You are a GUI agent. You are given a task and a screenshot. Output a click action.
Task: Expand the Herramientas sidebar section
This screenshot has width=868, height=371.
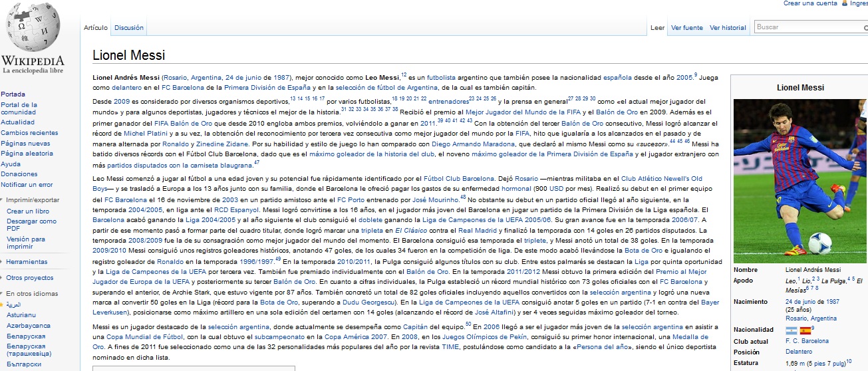tap(3, 262)
